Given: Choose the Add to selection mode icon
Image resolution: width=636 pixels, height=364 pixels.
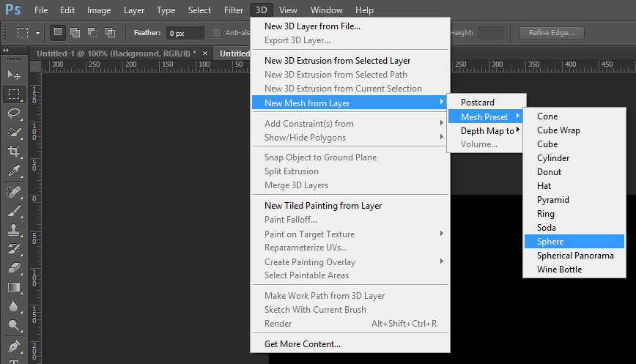Looking at the screenshot, I should pyautogui.click(x=75, y=32).
